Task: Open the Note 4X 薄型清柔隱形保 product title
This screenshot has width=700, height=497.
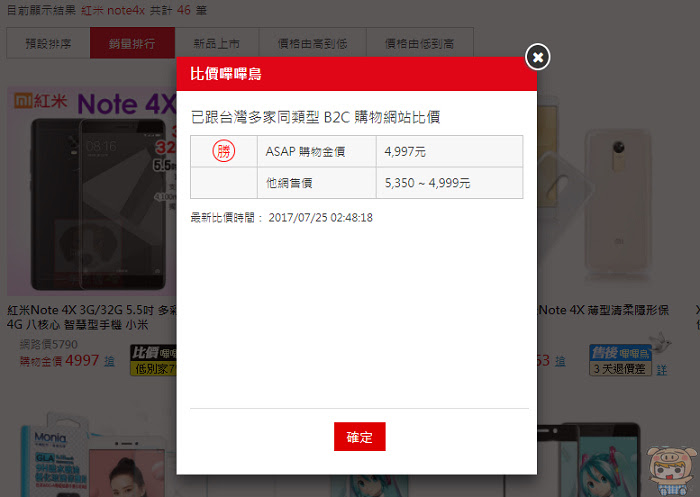Action: point(603,310)
